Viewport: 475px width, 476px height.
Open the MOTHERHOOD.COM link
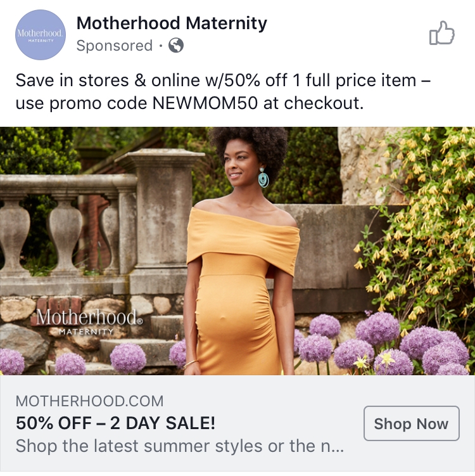coord(89,401)
